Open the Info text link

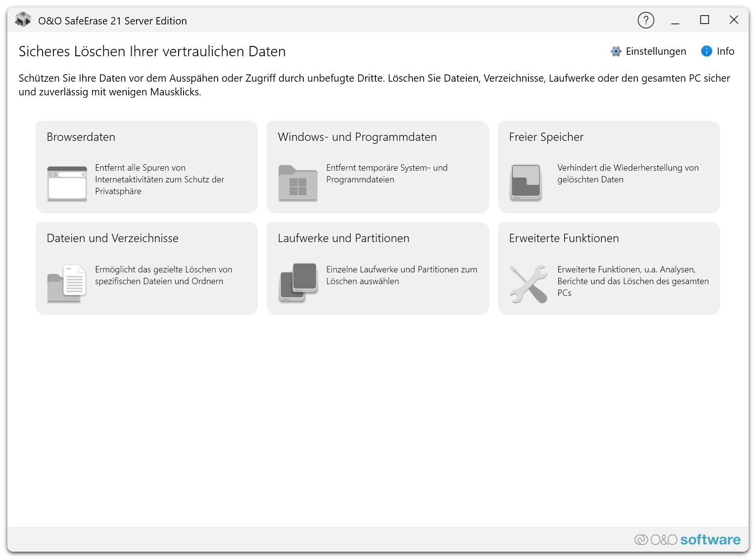pos(725,51)
